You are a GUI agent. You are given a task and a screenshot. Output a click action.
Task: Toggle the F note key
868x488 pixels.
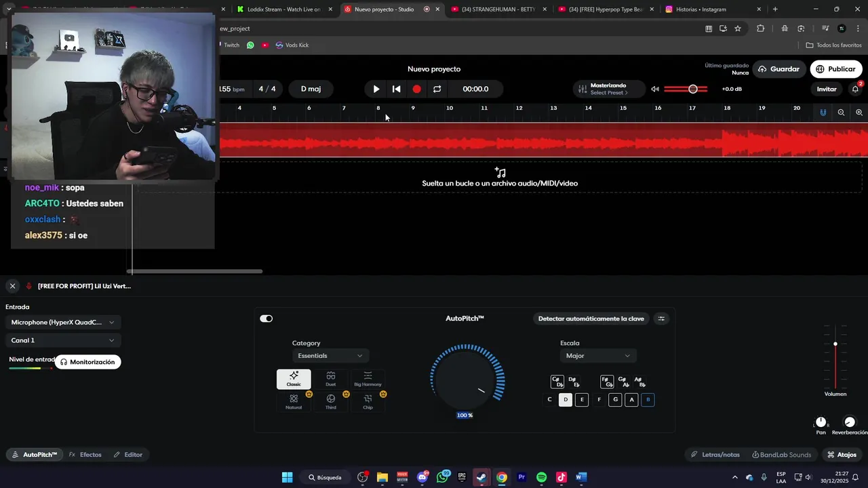pyautogui.click(x=599, y=400)
